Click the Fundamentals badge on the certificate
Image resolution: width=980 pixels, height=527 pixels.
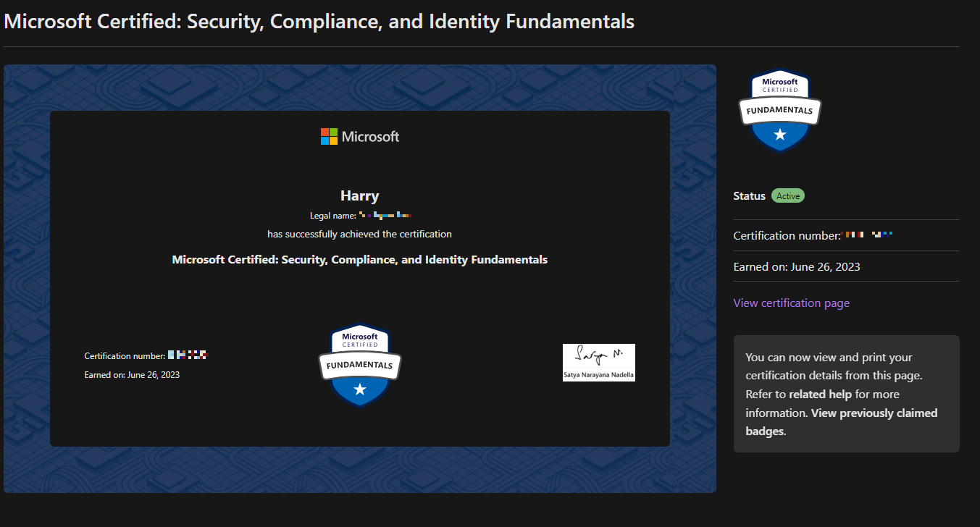[x=360, y=366]
